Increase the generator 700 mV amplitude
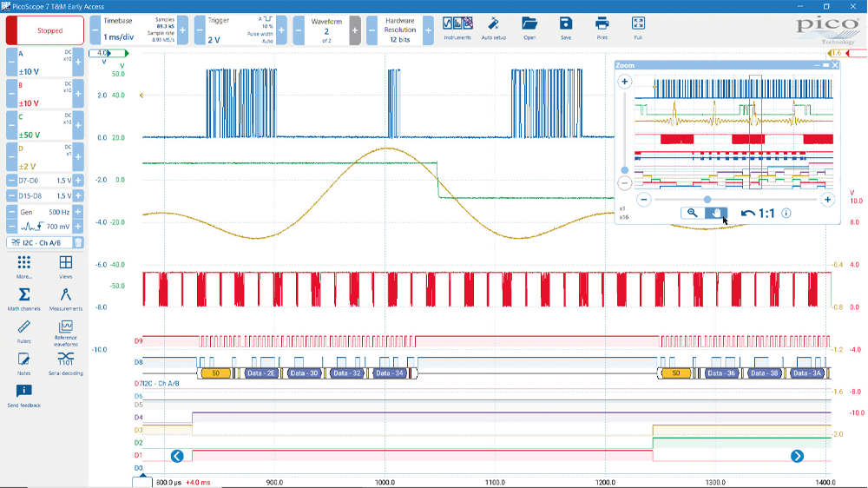Viewport: 868px width, 488px height. (x=78, y=227)
